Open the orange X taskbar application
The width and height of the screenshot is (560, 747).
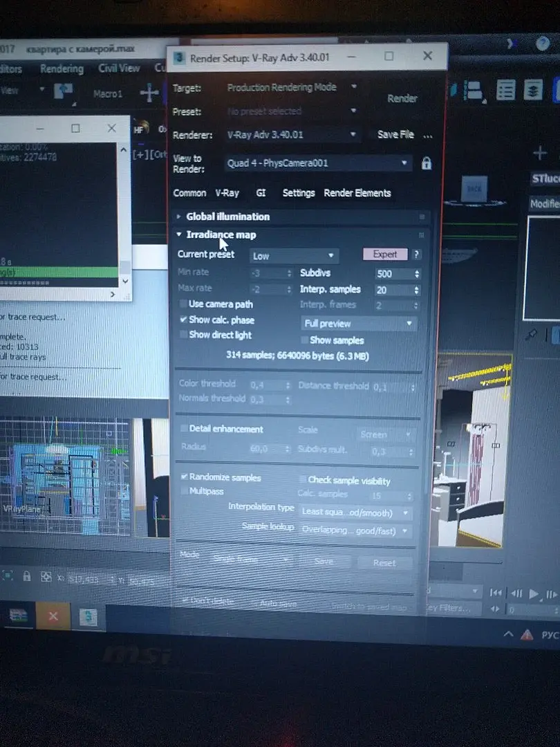(x=53, y=616)
